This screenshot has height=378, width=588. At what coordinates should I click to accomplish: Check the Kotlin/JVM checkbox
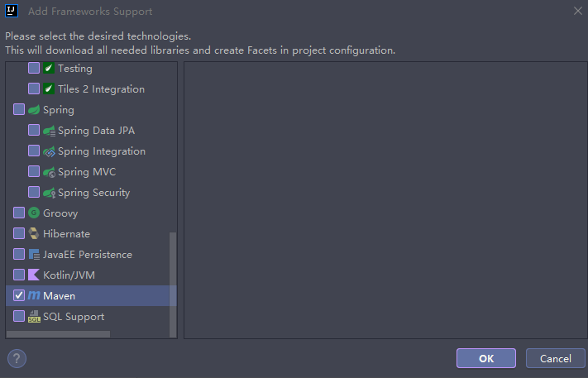(19, 275)
